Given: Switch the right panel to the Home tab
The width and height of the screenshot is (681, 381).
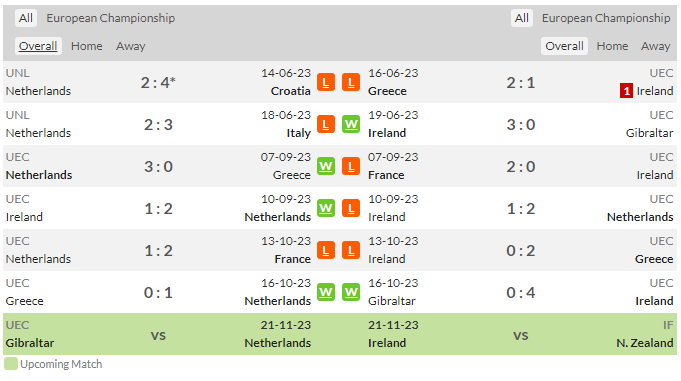Looking at the screenshot, I should pyautogui.click(x=612, y=46).
